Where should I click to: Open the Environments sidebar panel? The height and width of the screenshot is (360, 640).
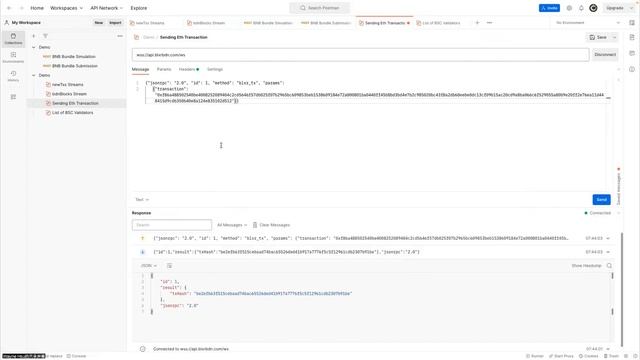click(13, 58)
